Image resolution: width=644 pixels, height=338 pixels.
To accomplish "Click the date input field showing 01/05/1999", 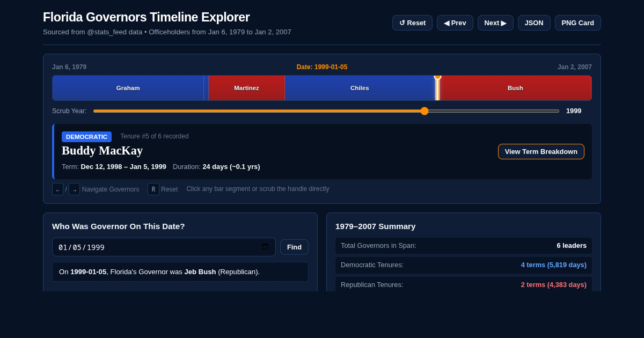I will (x=164, y=247).
